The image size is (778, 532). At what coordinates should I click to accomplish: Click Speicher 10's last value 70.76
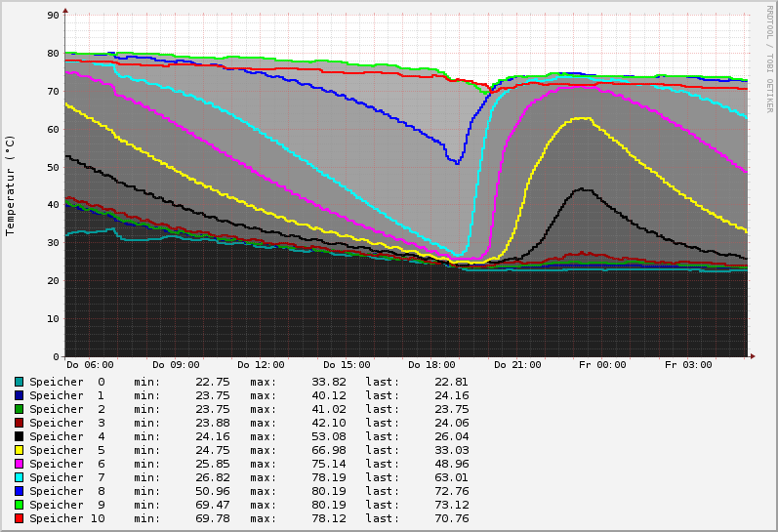pyautogui.click(x=451, y=518)
